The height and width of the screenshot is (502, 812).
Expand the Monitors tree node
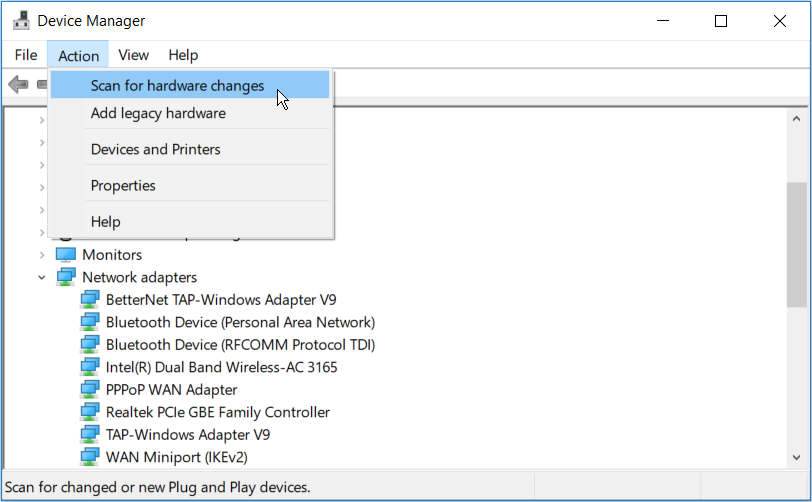click(42, 255)
